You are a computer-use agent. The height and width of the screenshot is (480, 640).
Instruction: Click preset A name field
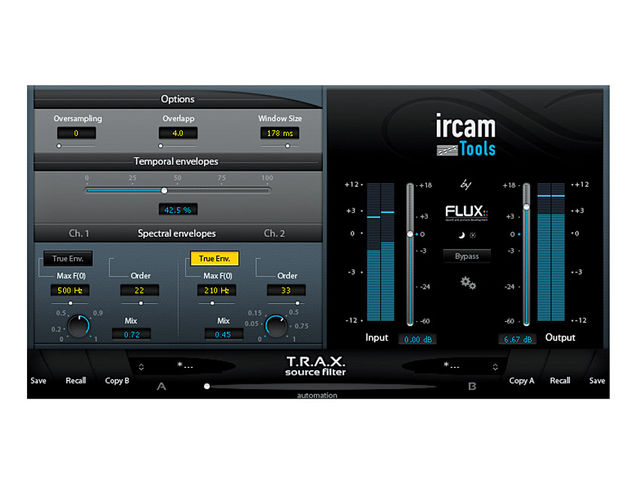186,366
